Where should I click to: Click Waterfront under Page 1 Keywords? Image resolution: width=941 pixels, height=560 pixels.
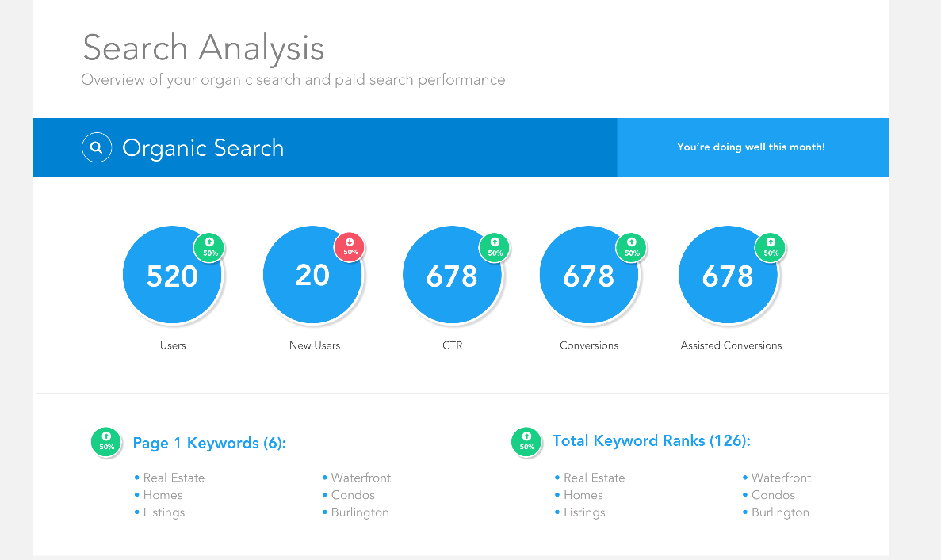tap(361, 478)
